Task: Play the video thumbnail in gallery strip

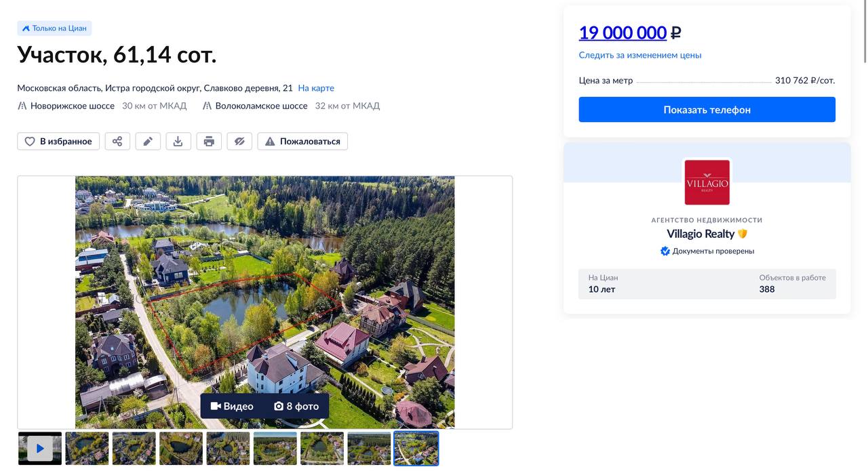Action: [x=40, y=449]
